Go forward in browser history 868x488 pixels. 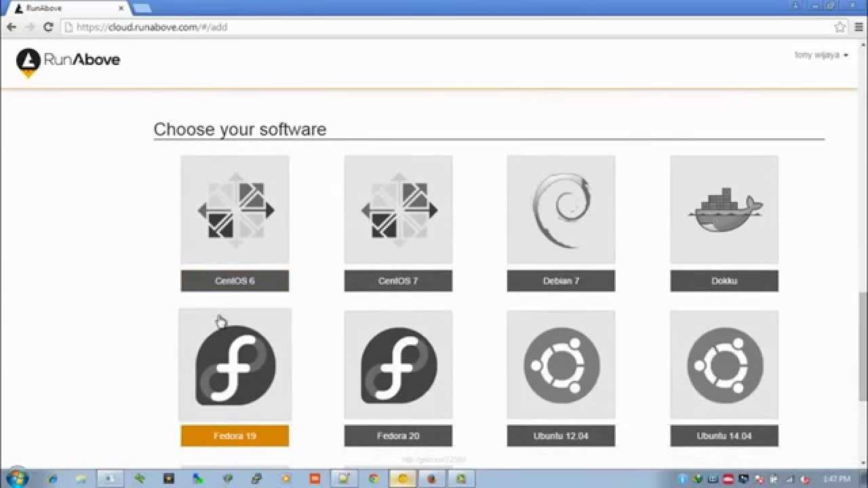click(x=30, y=27)
